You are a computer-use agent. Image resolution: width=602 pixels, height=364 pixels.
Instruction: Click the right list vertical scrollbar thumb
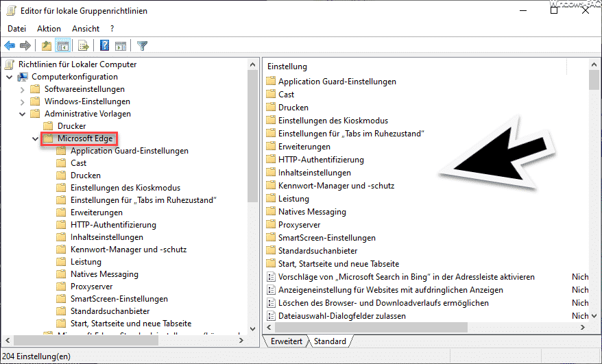click(x=594, y=80)
